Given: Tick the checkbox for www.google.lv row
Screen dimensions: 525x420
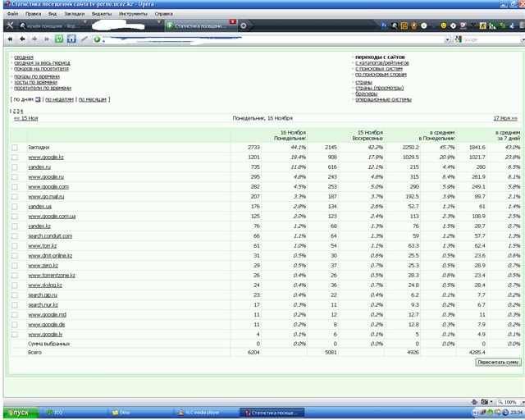Looking at the screenshot, I should point(15,334).
